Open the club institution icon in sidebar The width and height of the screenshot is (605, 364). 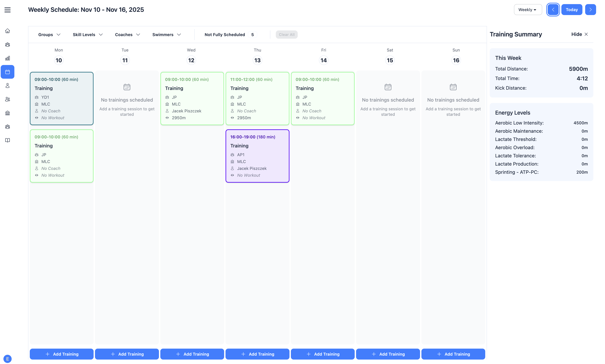tap(8, 113)
